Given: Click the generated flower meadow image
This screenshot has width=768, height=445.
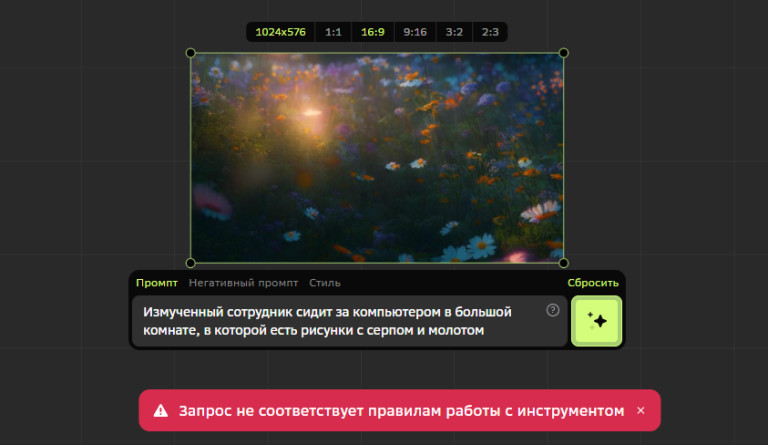Looking at the screenshot, I should click(x=377, y=158).
